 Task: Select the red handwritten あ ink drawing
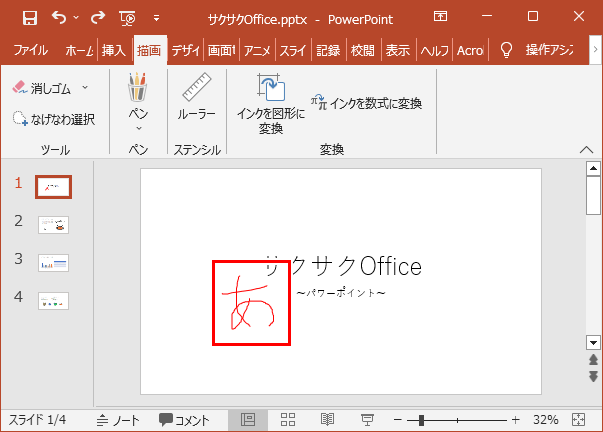coord(248,304)
